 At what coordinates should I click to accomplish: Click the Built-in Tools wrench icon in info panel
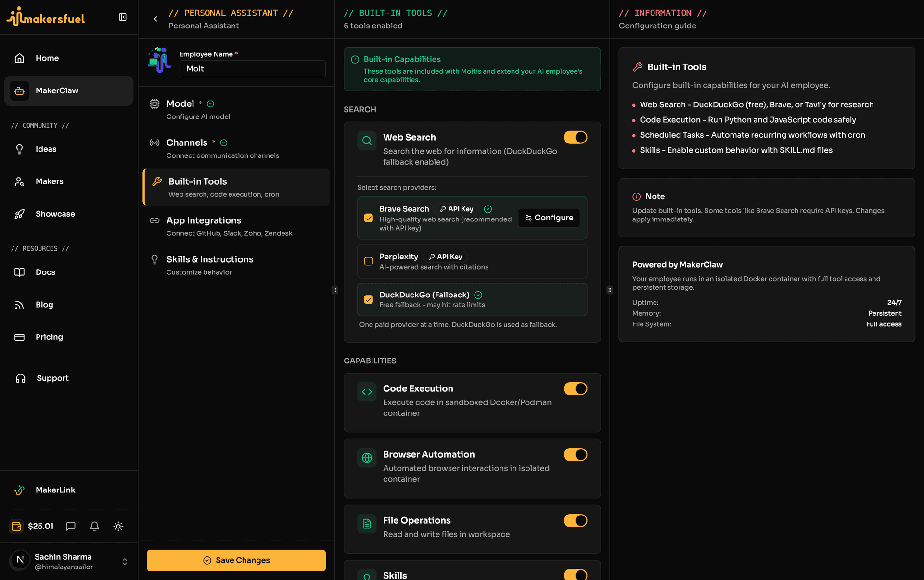pyautogui.click(x=638, y=67)
